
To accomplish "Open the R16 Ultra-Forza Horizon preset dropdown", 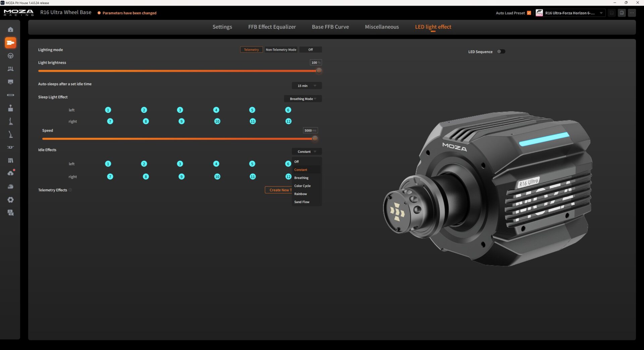I will pos(570,13).
